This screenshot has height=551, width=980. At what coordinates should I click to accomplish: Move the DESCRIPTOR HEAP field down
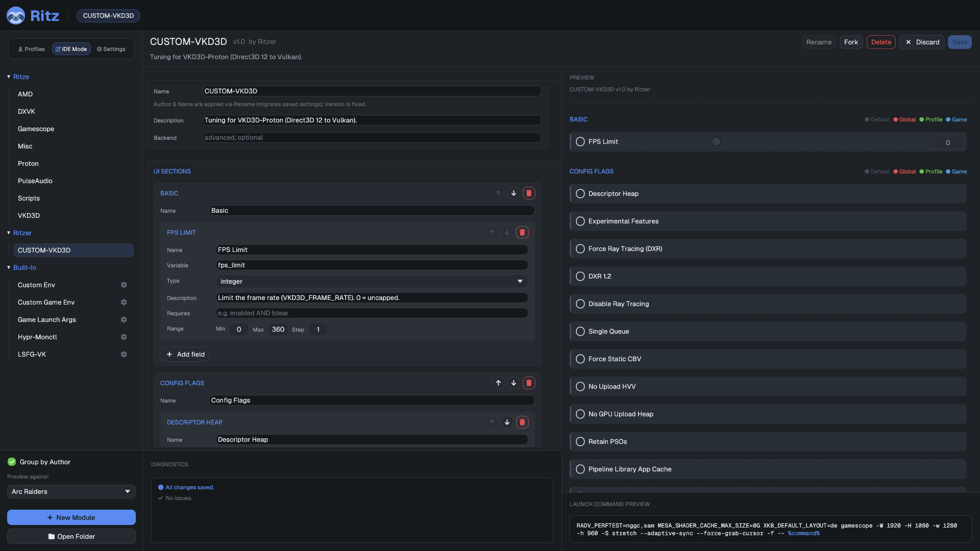point(507,422)
